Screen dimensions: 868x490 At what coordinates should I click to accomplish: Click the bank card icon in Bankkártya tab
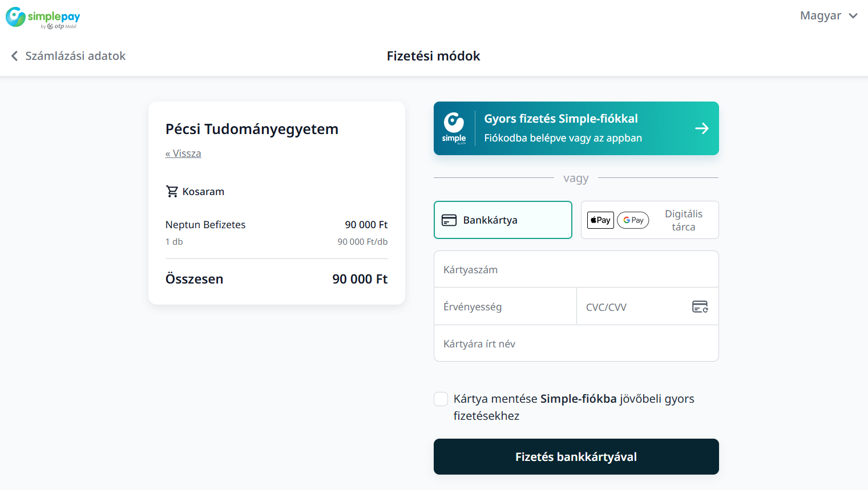pyautogui.click(x=449, y=220)
